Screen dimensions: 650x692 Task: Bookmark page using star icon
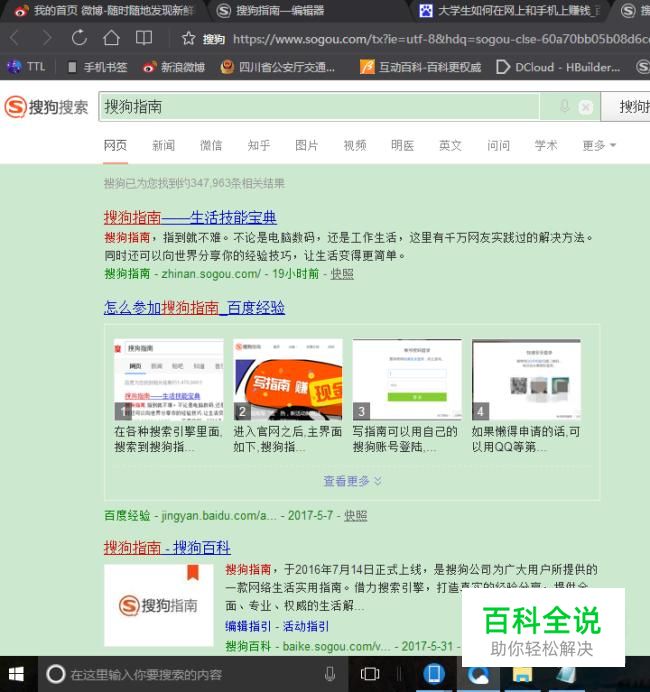click(188, 39)
